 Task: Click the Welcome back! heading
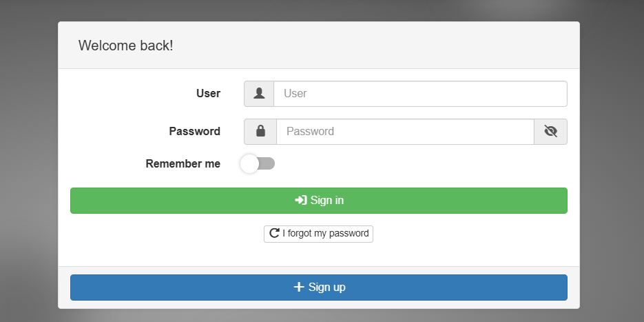click(x=126, y=46)
